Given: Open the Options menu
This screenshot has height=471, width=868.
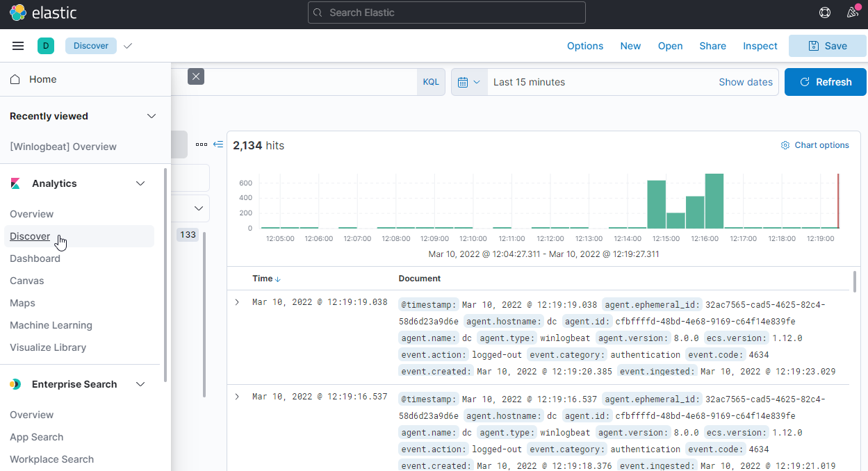Looking at the screenshot, I should click(585, 46).
